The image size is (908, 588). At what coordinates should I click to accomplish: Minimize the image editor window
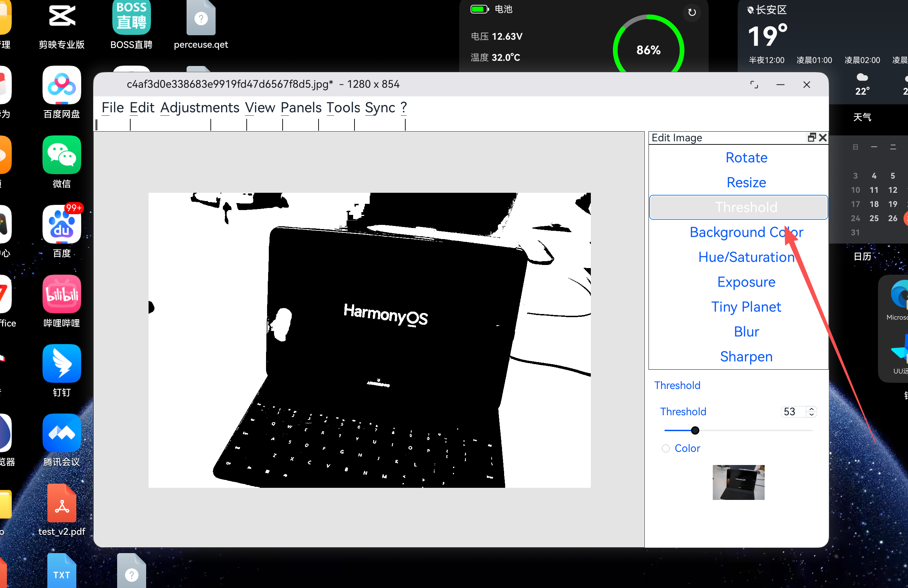tap(781, 84)
